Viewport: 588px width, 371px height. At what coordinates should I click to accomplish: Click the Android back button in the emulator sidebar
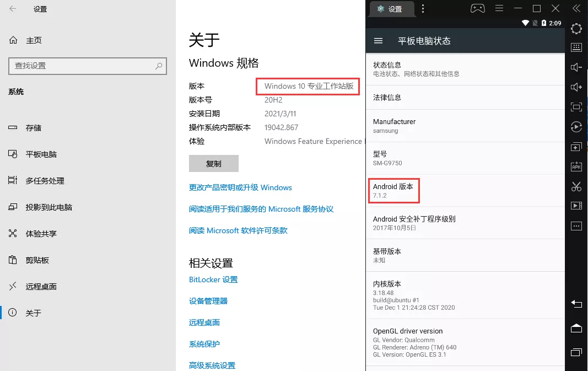click(x=576, y=304)
